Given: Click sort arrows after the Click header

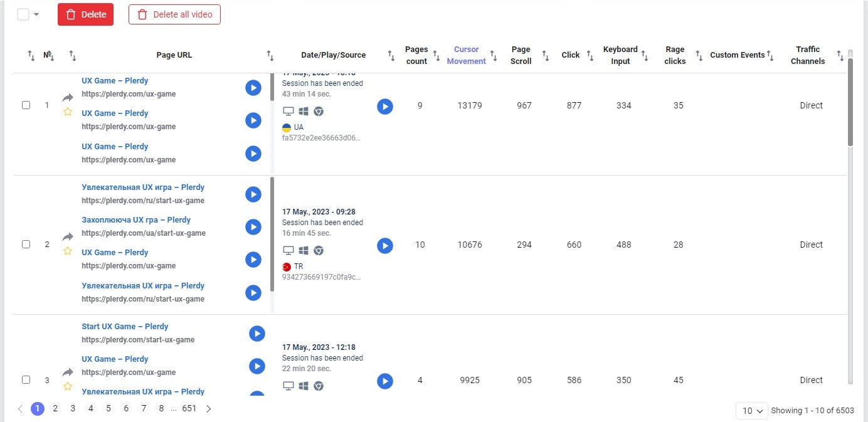Looking at the screenshot, I should [x=590, y=56].
